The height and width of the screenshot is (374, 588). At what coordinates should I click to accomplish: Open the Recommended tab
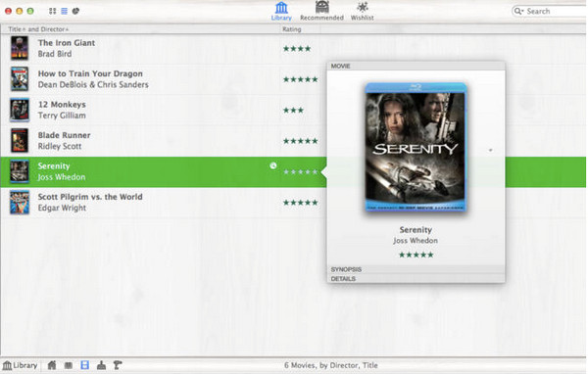click(321, 11)
